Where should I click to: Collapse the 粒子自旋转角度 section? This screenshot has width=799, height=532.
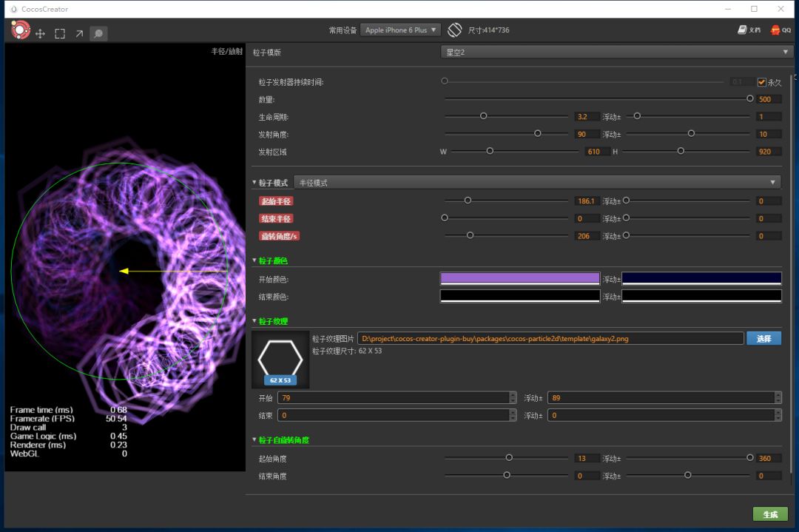tap(255, 440)
